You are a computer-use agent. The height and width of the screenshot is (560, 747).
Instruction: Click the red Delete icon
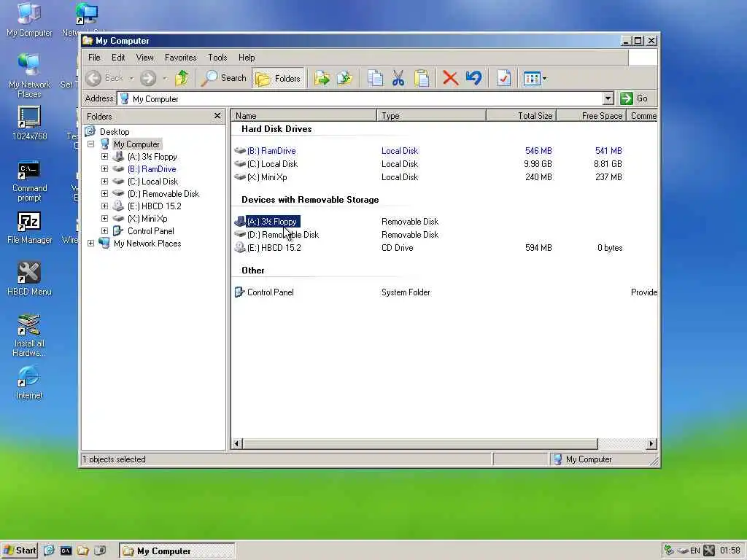pos(450,78)
